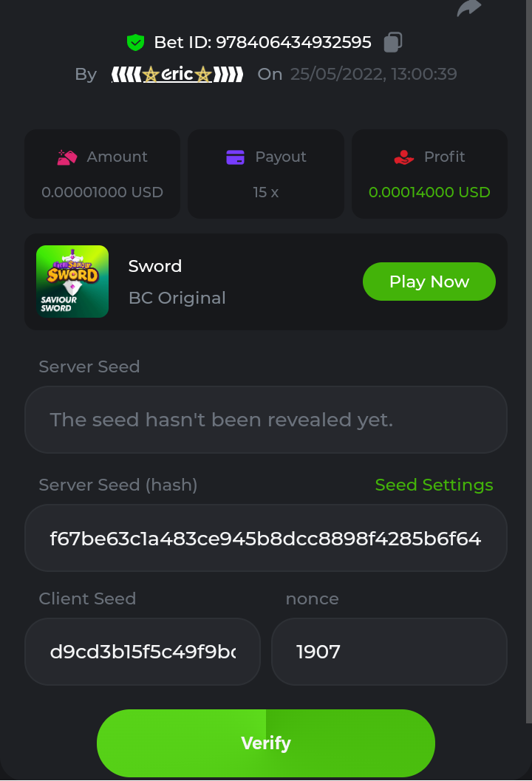Click the green verified shield icon
This screenshot has height=781, width=532.
(135, 42)
